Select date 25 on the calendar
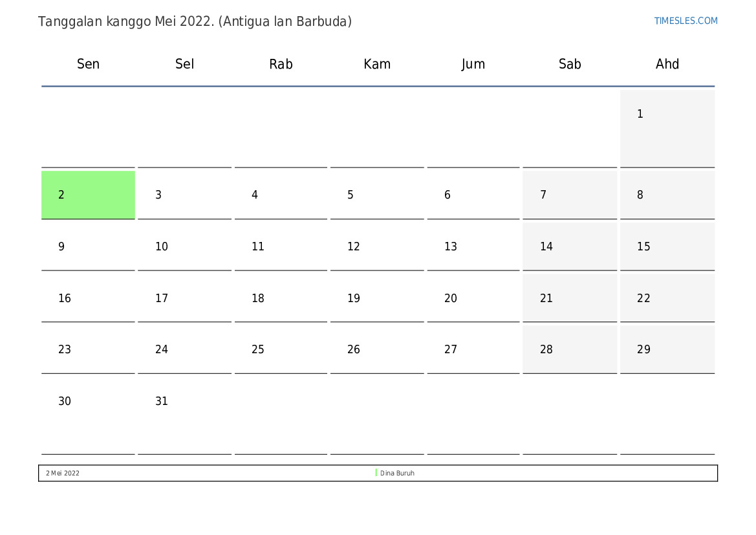 pos(281,349)
